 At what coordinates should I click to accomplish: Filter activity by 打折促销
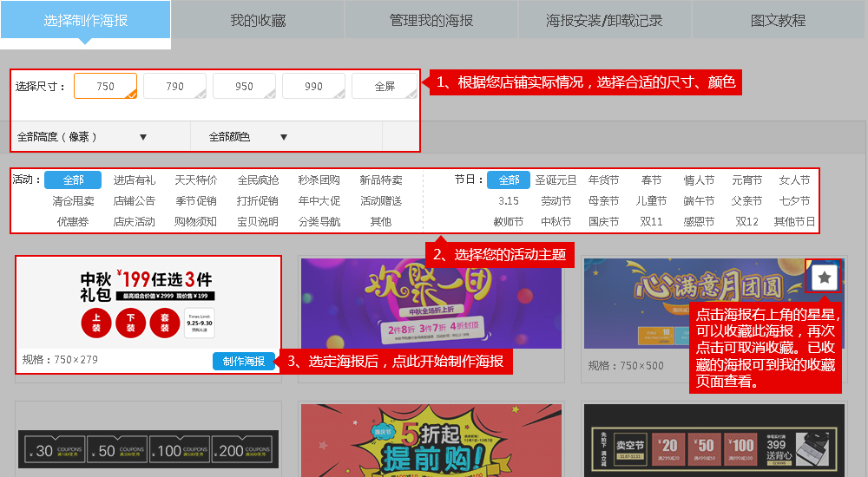(x=258, y=201)
